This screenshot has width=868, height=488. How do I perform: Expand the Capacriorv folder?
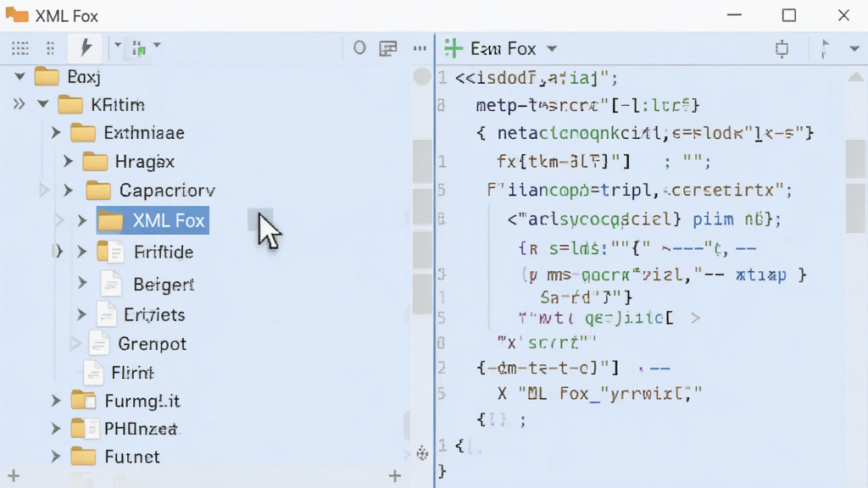click(x=68, y=191)
